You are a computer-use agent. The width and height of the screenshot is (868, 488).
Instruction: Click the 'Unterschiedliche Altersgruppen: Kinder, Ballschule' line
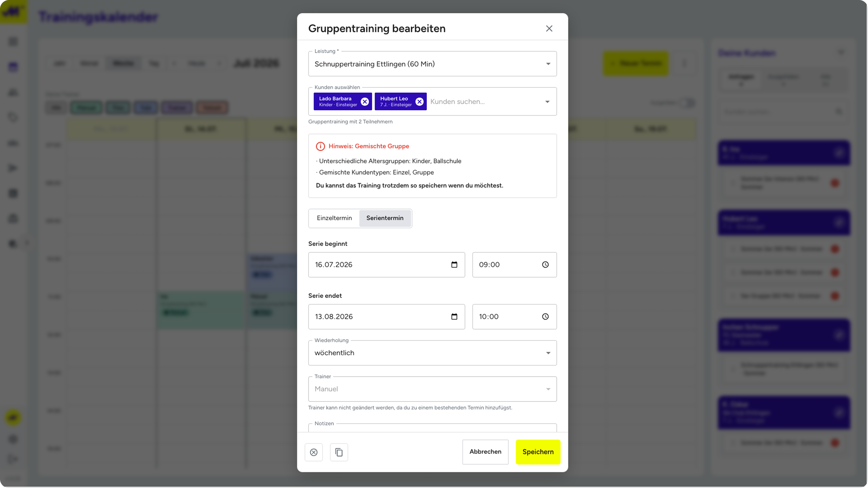[389, 161]
